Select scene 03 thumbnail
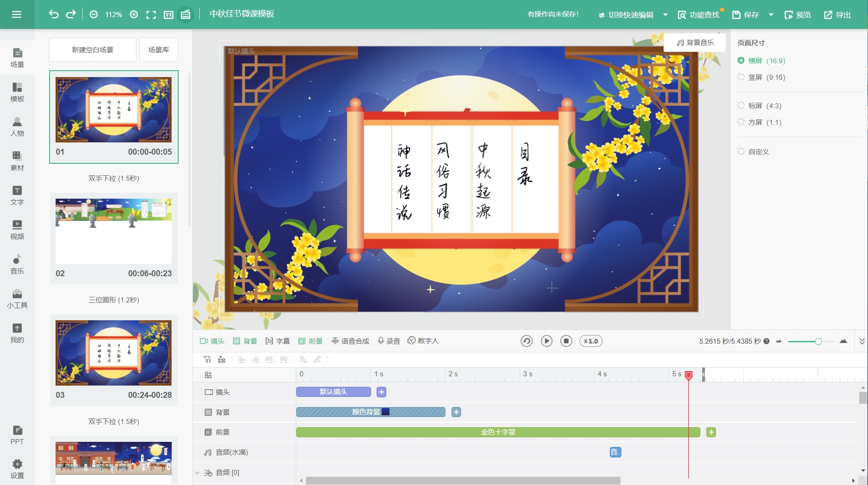The width and height of the screenshot is (868, 485). click(113, 352)
